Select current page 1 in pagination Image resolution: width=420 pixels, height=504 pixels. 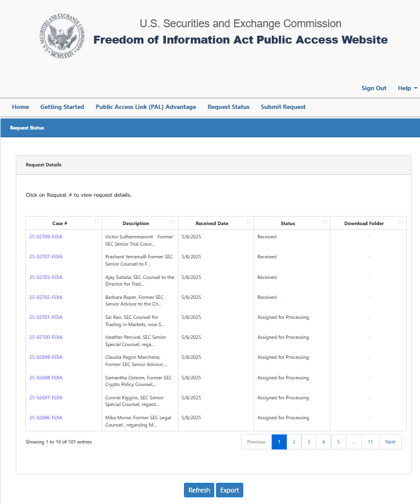click(x=279, y=442)
